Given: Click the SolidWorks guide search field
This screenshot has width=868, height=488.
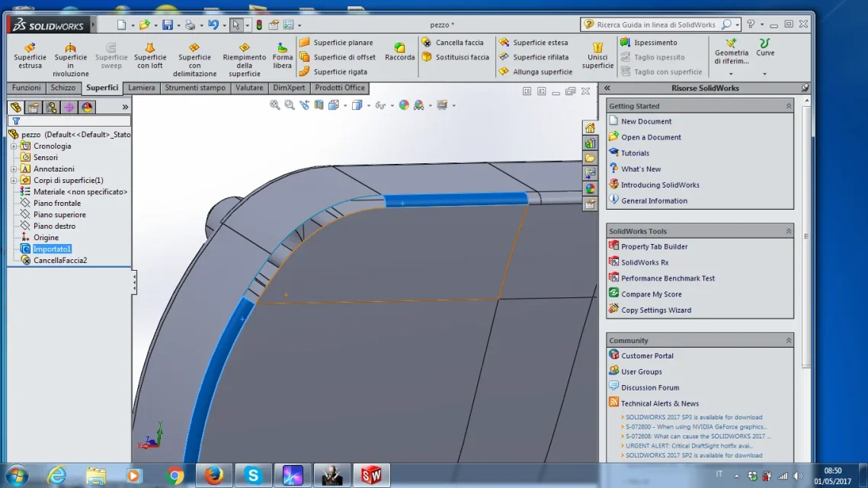Looking at the screenshot, I should click(x=657, y=24).
